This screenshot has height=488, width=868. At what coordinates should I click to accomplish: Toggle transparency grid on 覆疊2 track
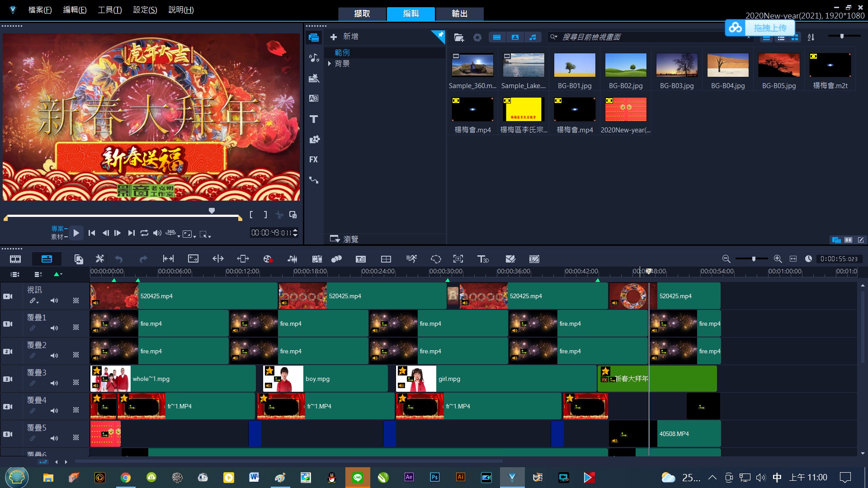coord(76,356)
